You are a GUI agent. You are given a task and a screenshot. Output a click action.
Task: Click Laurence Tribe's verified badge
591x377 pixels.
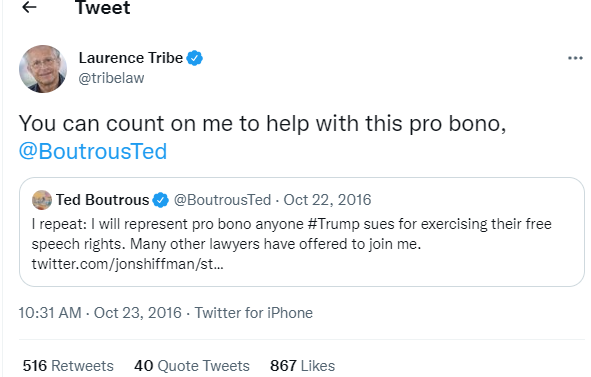195,58
